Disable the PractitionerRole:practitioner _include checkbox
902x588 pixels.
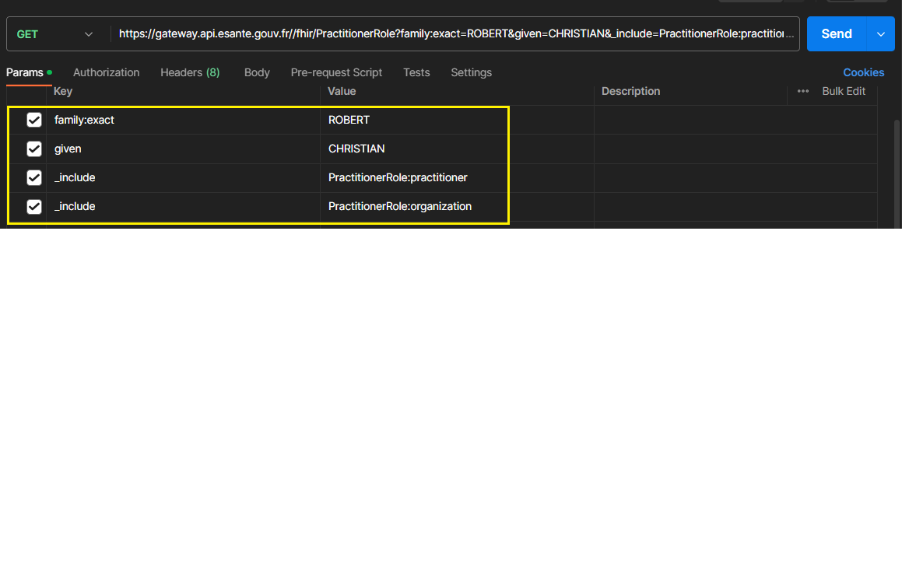click(34, 177)
